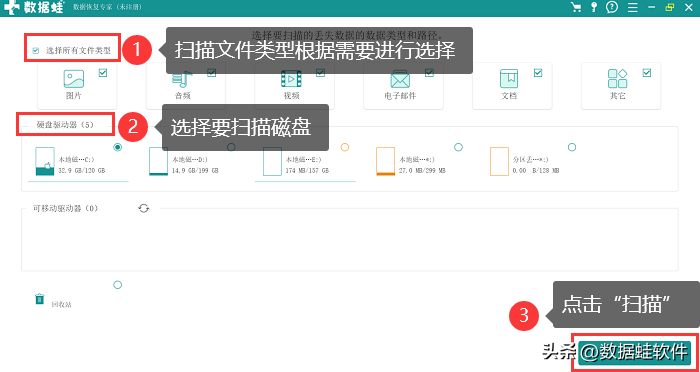Select the local disk C: radio button
This screenshot has width=700, height=372.
coord(118,147)
